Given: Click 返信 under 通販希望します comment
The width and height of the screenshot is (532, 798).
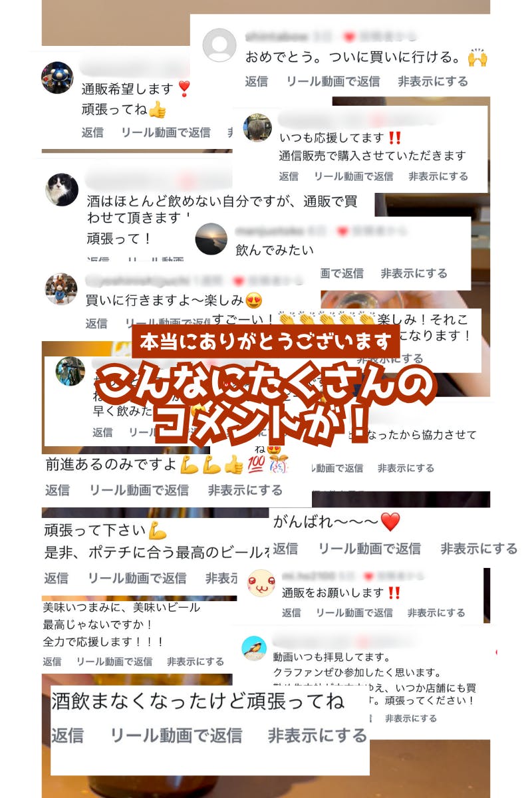Looking at the screenshot, I should coord(92,132).
